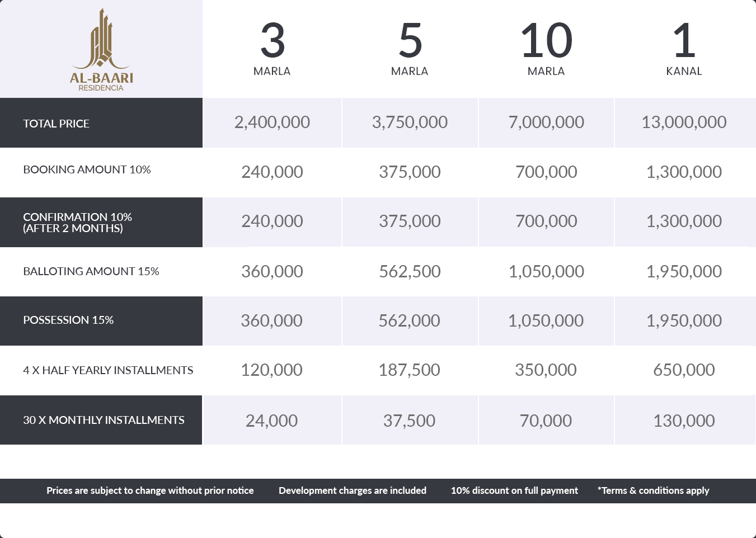Click the 187,500 half yearly installment cell
756x538 pixels.
click(409, 370)
